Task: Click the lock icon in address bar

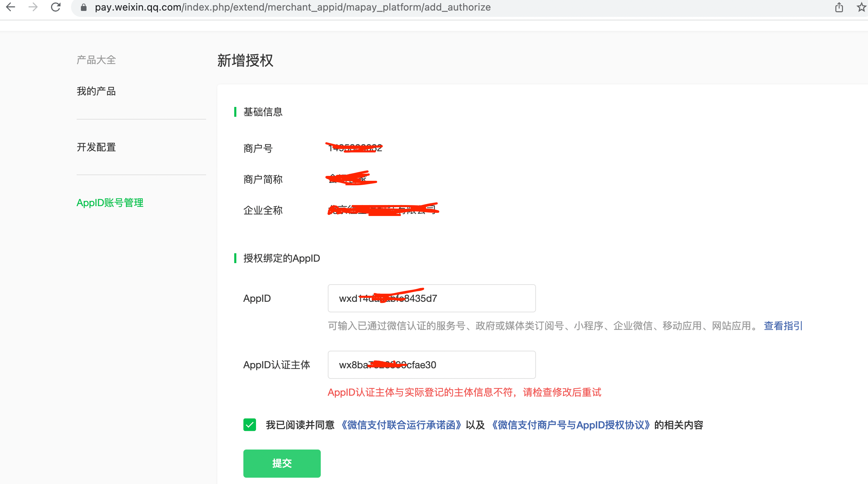Action: tap(84, 7)
